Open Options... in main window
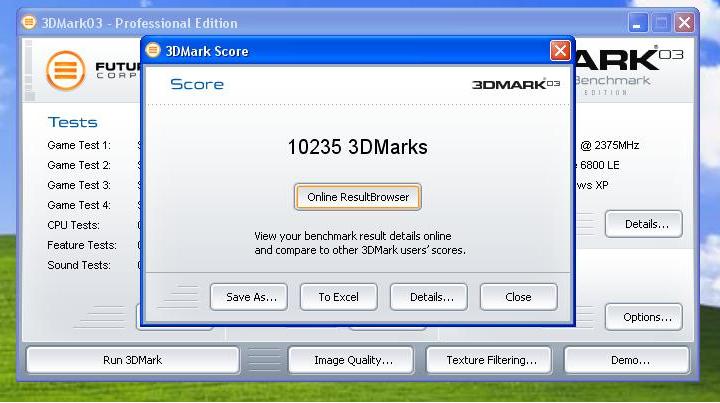720x403 pixels. pos(644,317)
